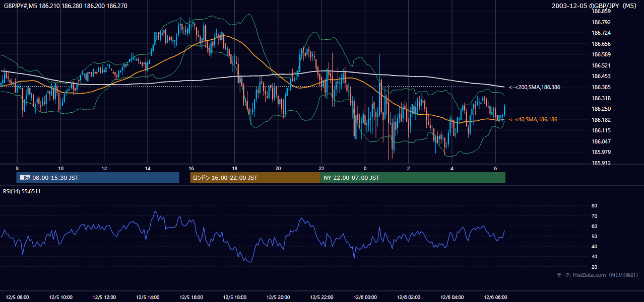644x302 pixels.
Task: Click hour marker 22 under price chart
Action: point(321,168)
